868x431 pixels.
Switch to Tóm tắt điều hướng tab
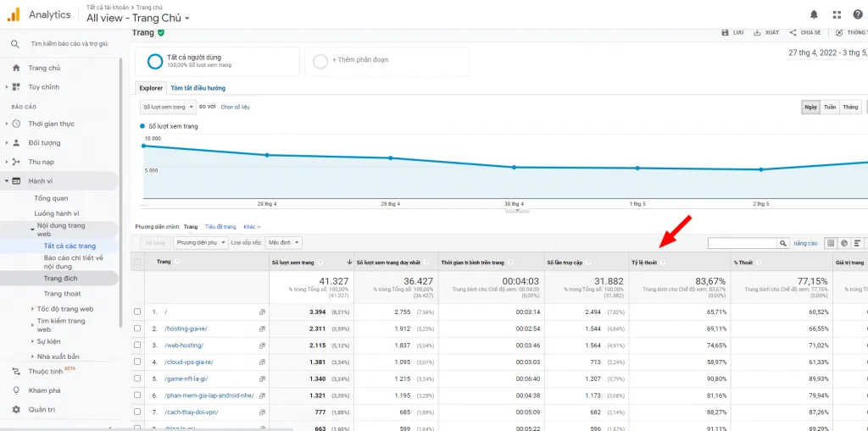click(198, 88)
